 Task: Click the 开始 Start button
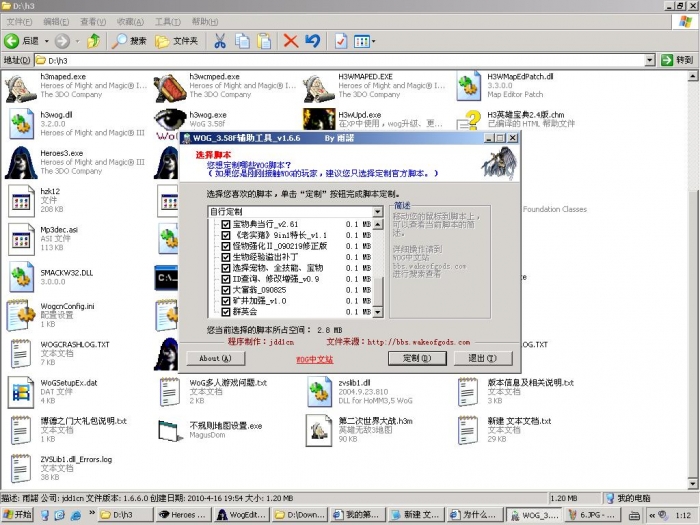pyautogui.click(x=17, y=515)
